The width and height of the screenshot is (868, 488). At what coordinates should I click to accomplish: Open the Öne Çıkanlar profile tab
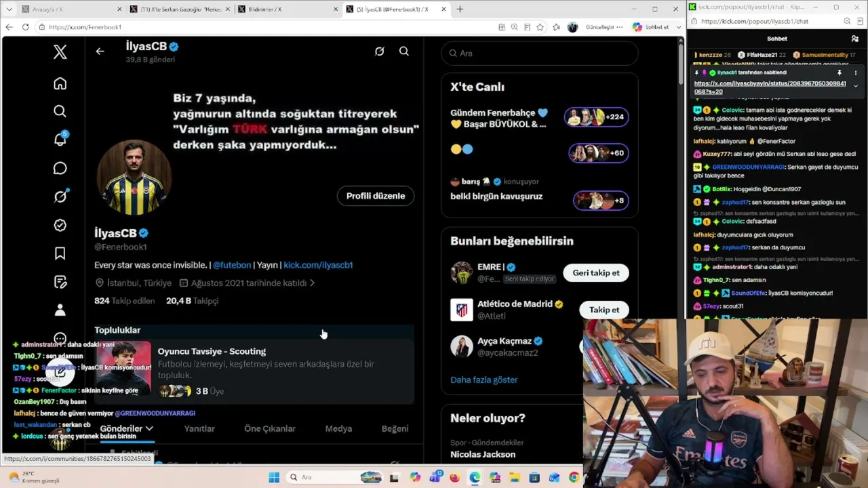click(270, 428)
